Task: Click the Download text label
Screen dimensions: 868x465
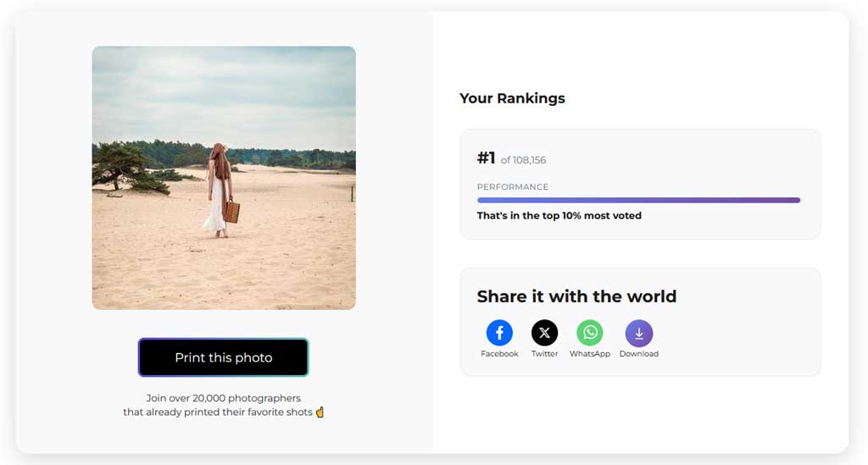Action: pyautogui.click(x=639, y=354)
